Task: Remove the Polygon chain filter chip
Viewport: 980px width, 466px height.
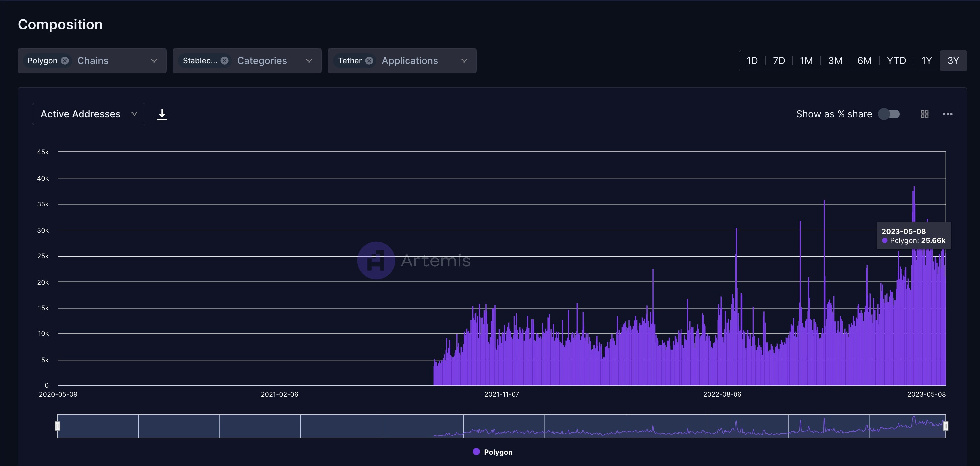Action: [x=65, y=61]
